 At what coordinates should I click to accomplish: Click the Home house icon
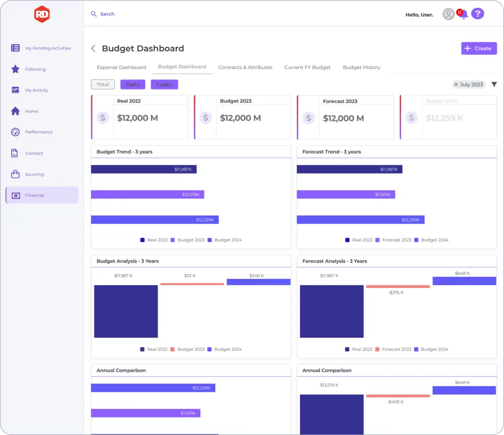(16, 111)
